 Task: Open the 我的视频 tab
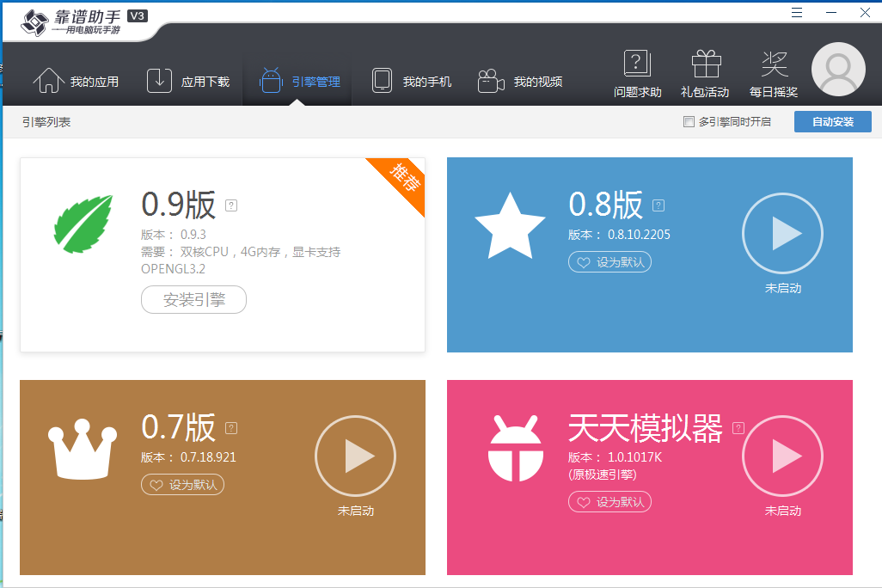tap(520, 81)
